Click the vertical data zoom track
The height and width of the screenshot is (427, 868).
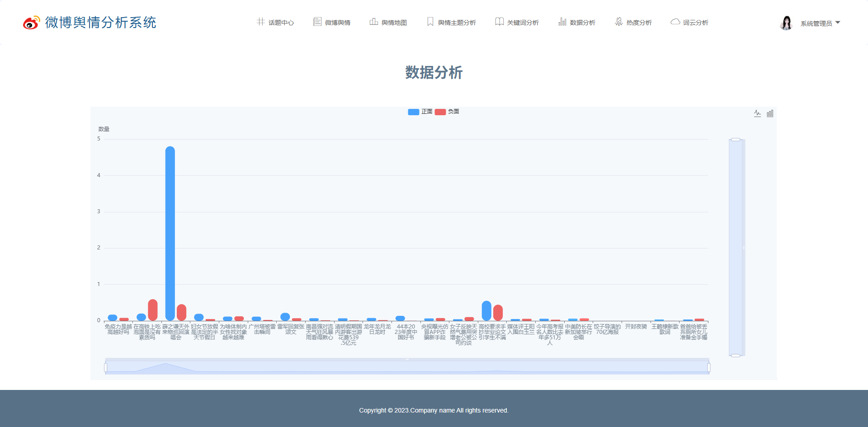[x=736, y=248]
